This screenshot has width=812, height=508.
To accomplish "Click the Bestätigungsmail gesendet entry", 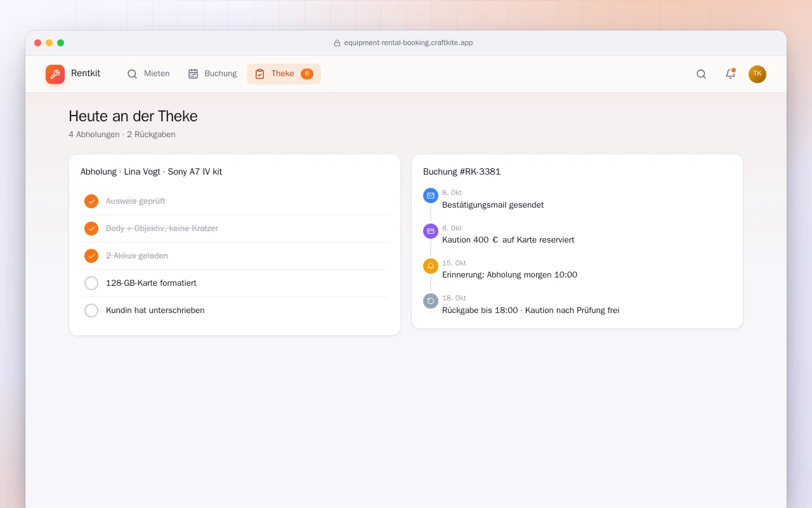I will (493, 205).
